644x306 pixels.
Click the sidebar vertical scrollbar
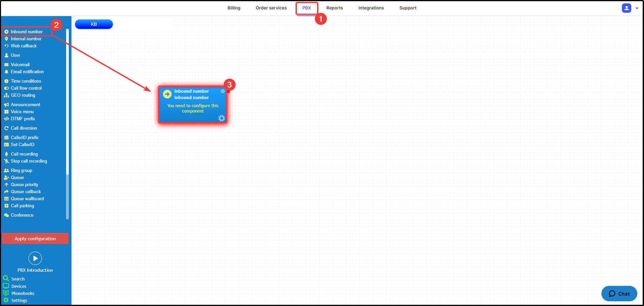(x=67, y=101)
